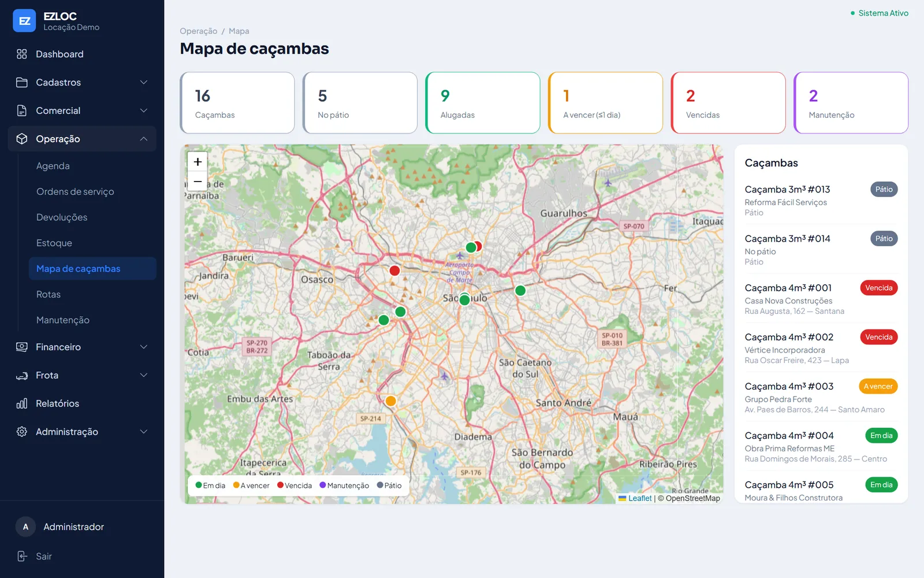Open the Leaflet attribution link
924x578 pixels.
[640, 498]
